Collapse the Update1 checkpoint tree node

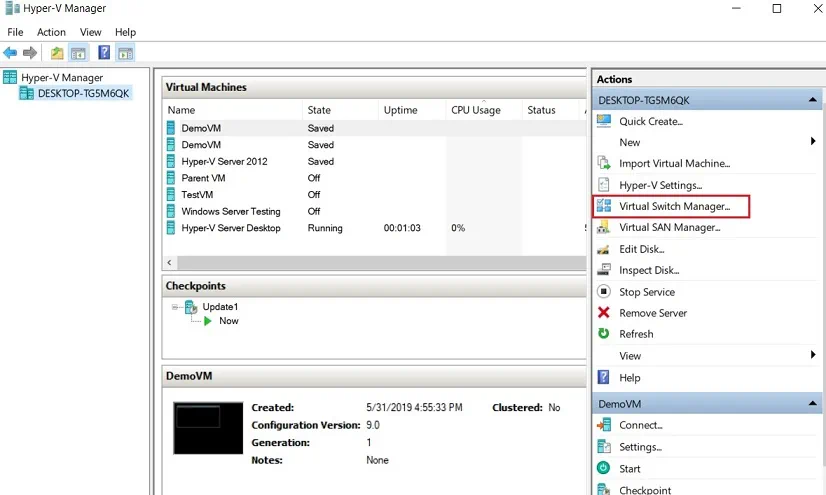pyautogui.click(x=175, y=307)
